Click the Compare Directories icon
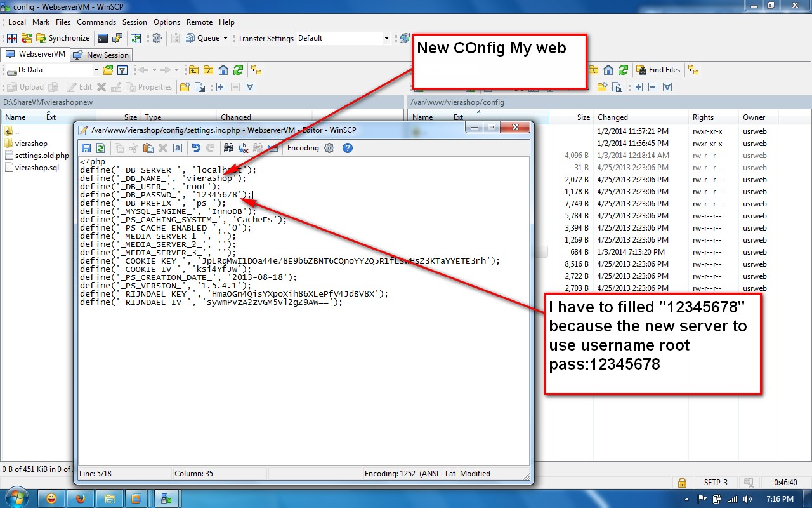 coord(12,38)
